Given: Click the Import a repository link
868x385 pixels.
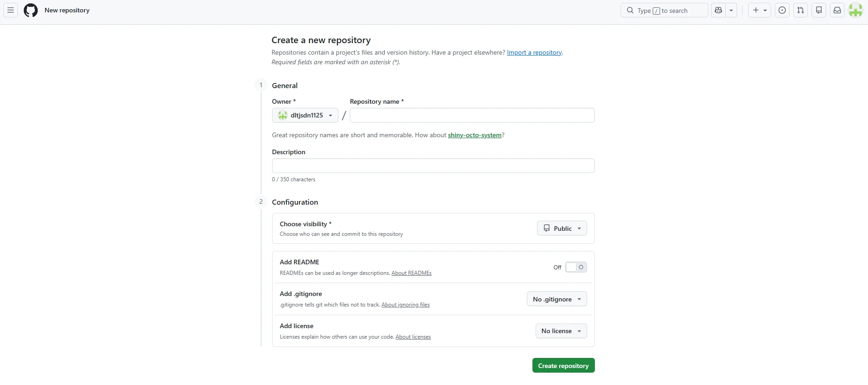Looking at the screenshot, I should coord(534,52).
